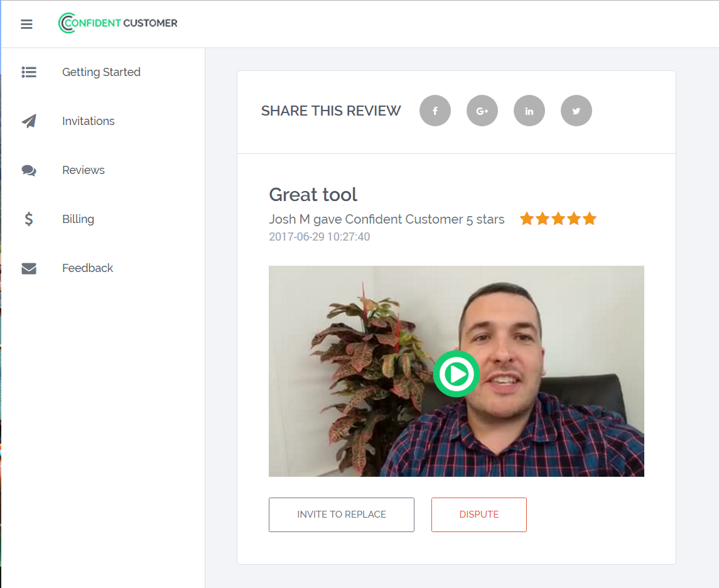Navigate to Billing
This screenshot has height=588, width=719.
click(78, 219)
